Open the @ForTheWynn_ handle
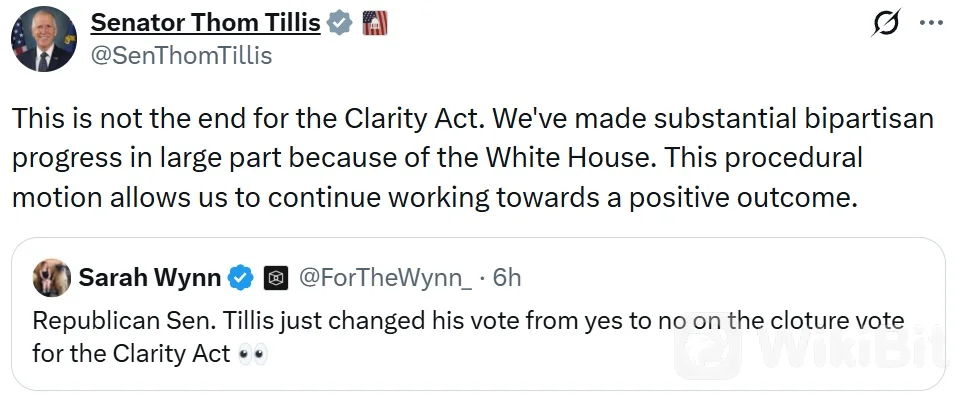Screen dimensions: 967x402 (386, 279)
